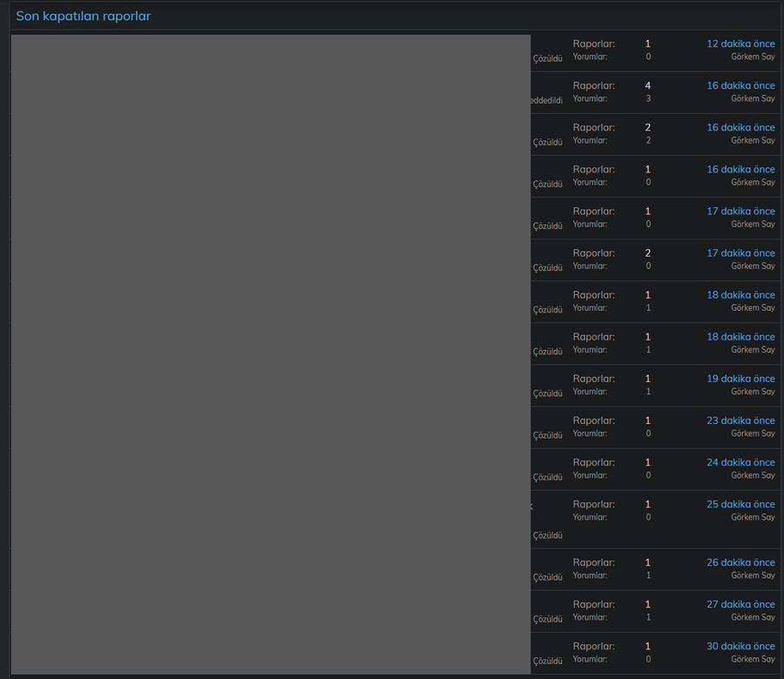Open the '27 dakika önce' report link
The image size is (784, 679).
tap(740, 604)
